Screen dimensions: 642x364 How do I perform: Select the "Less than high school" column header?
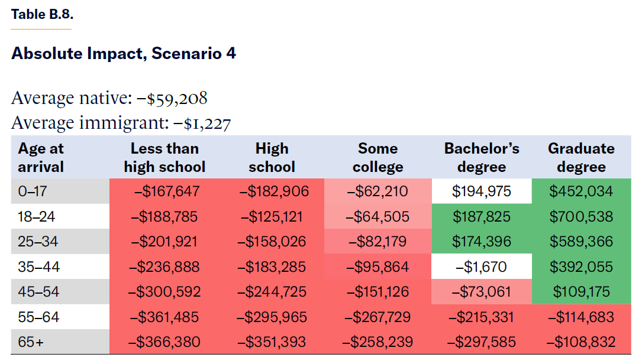(x=164, y=158)
